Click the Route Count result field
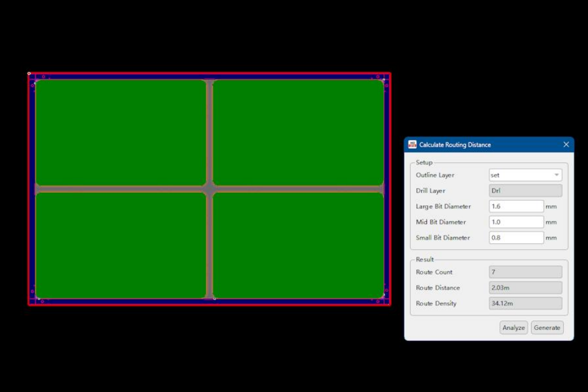This screenshot has width=588, height=392. pos(525,272)
